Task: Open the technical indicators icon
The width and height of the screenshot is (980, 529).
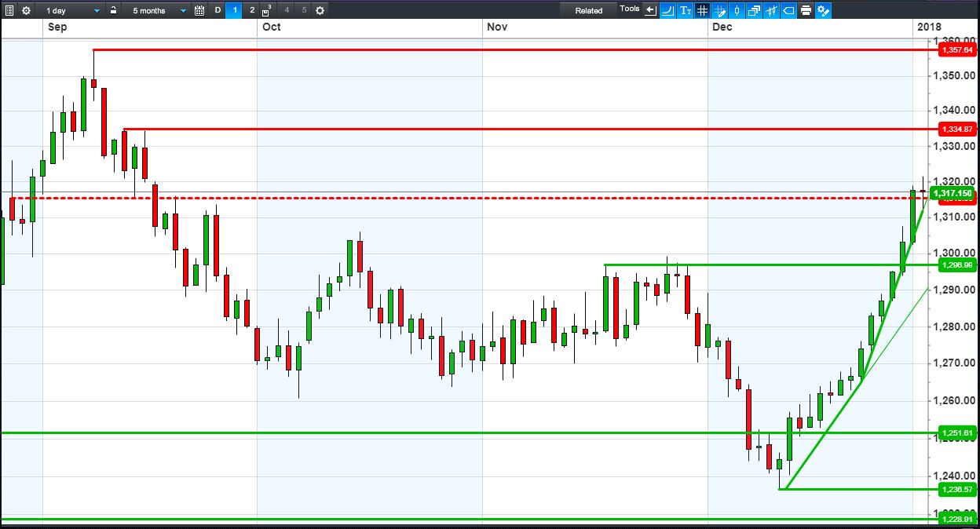Action: (x=771, y=10)
